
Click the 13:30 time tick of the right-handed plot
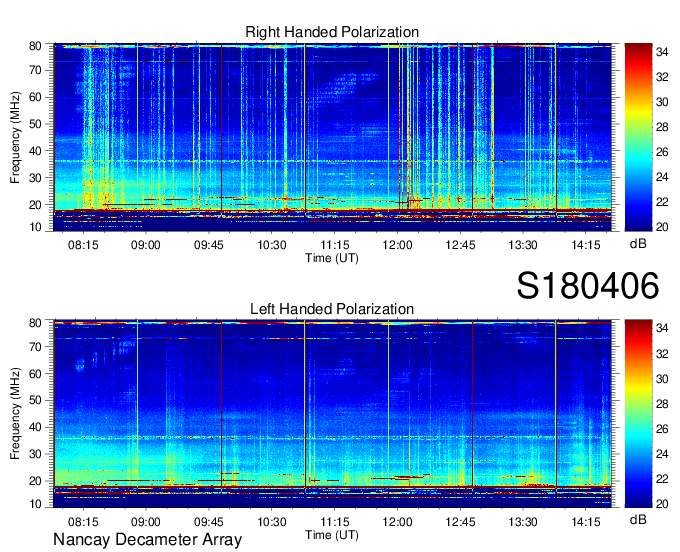tap(523, 245)
